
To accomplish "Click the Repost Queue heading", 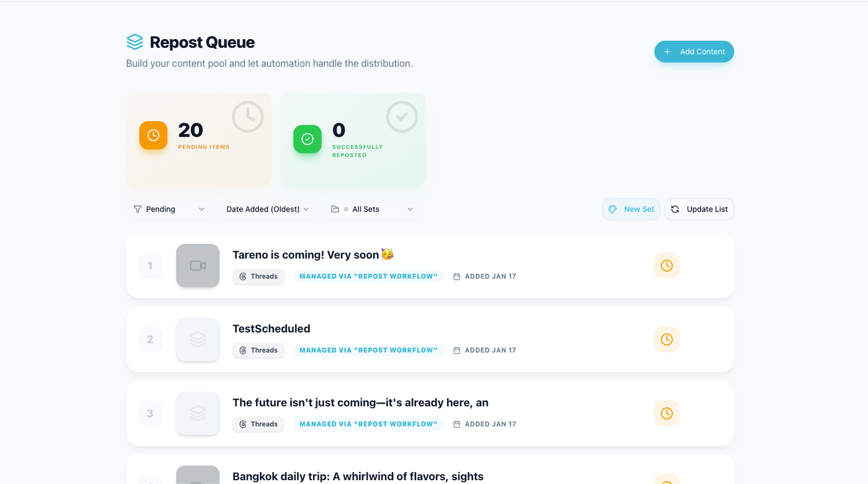I will point(202,42).
